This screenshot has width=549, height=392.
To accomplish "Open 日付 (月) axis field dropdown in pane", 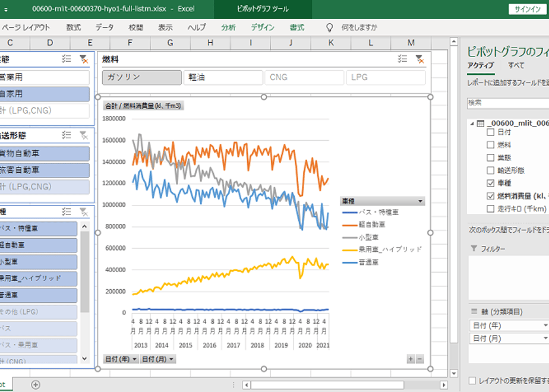I will pyautogui.click(x=545, y=338).
